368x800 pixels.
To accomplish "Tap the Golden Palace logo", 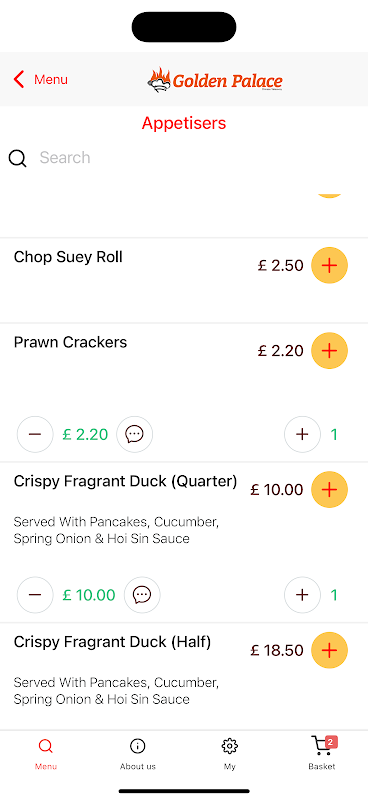I will 215,80.
